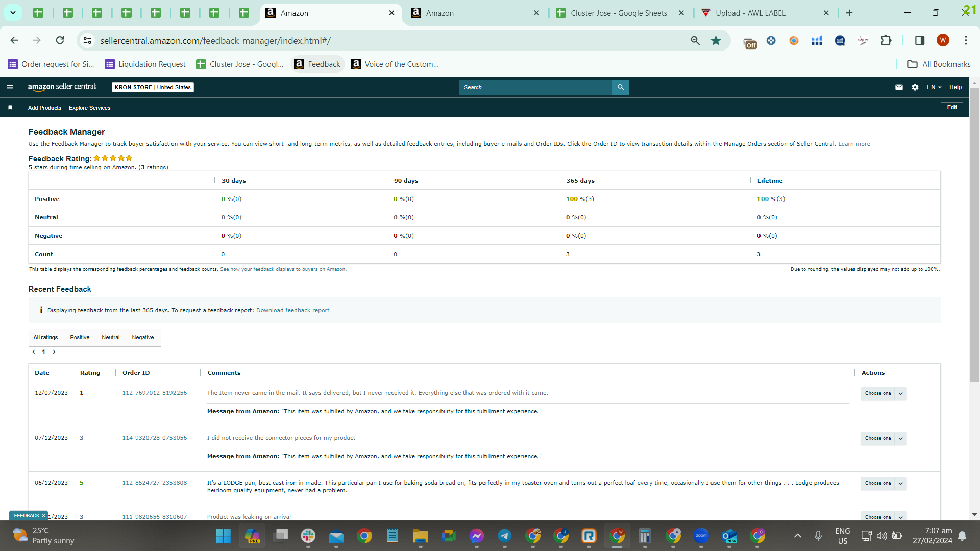The image size is (980, 551).
Task: Open the Seller Central mail messages icon
Action: pyautogui.click(x=899, y=87)
